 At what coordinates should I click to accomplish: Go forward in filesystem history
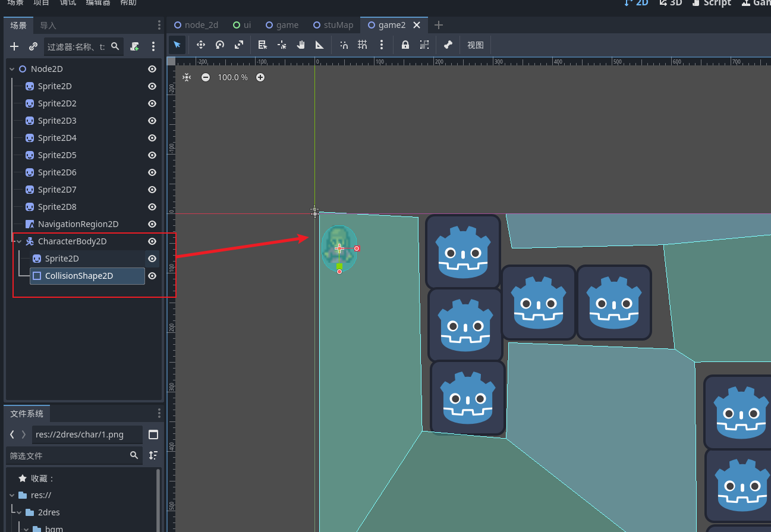(24, 435)
